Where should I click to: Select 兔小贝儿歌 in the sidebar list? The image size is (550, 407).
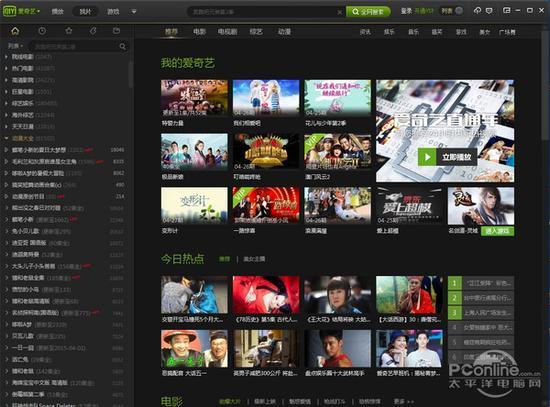tap(26, 231)
